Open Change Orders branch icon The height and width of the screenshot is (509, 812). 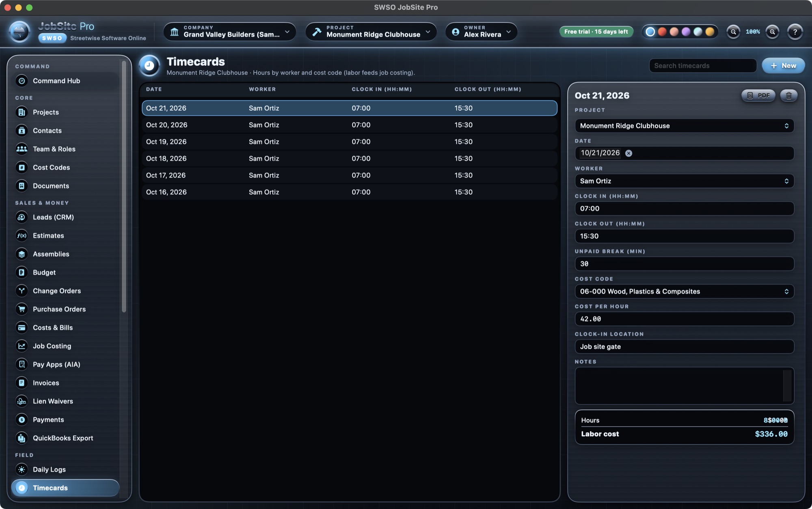click(x=22, y=291)
